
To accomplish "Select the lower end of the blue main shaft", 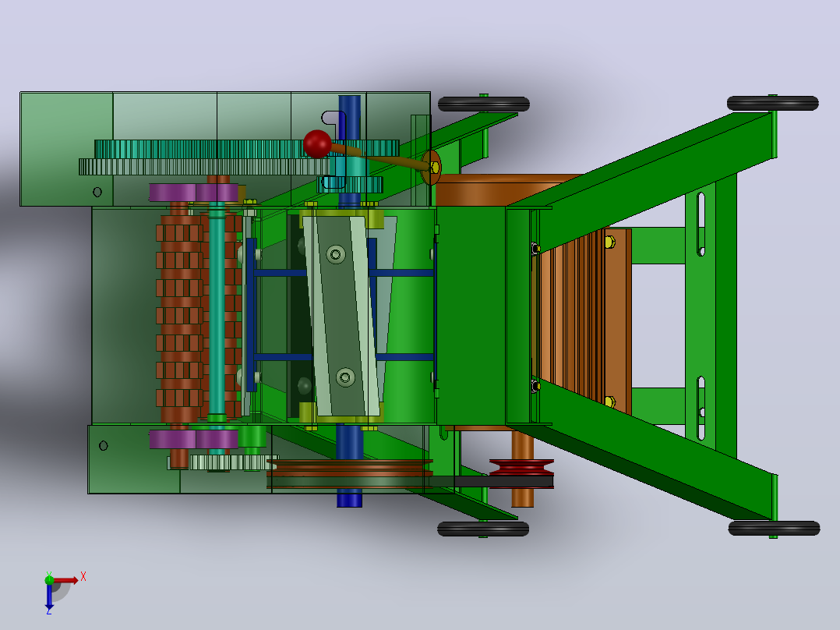I will pyautogui.click(x=349, y=497).
